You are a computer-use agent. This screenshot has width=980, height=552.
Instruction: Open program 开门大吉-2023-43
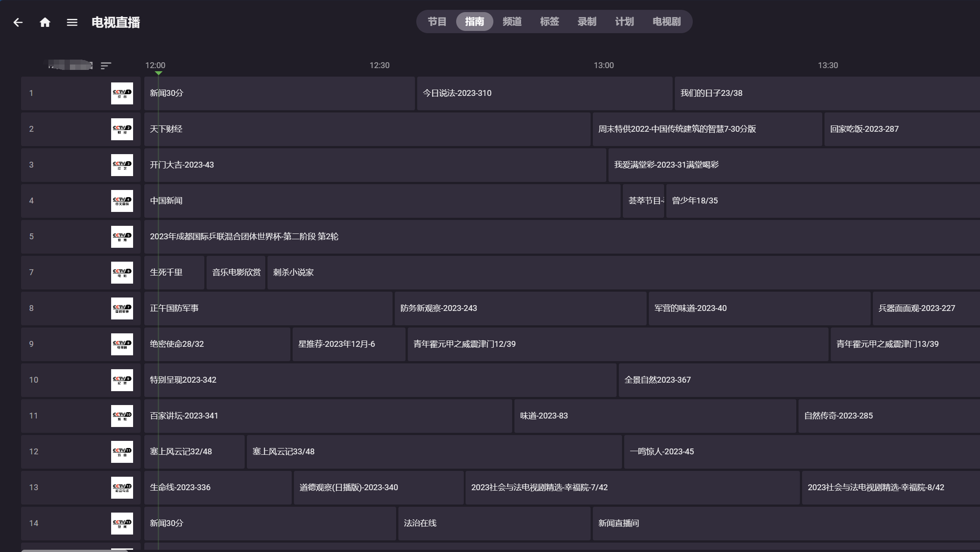point(375,165)
